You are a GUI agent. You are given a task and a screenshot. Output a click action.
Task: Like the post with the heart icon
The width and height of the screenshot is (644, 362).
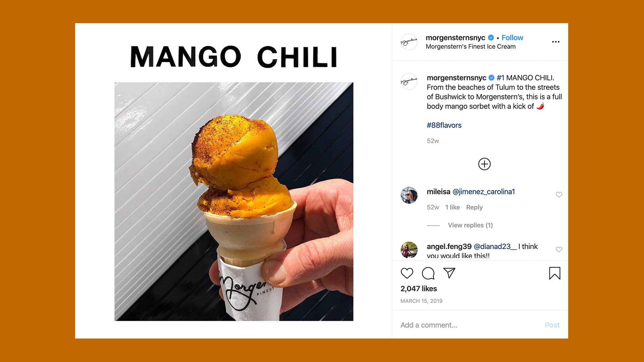(x=407, y=273)
